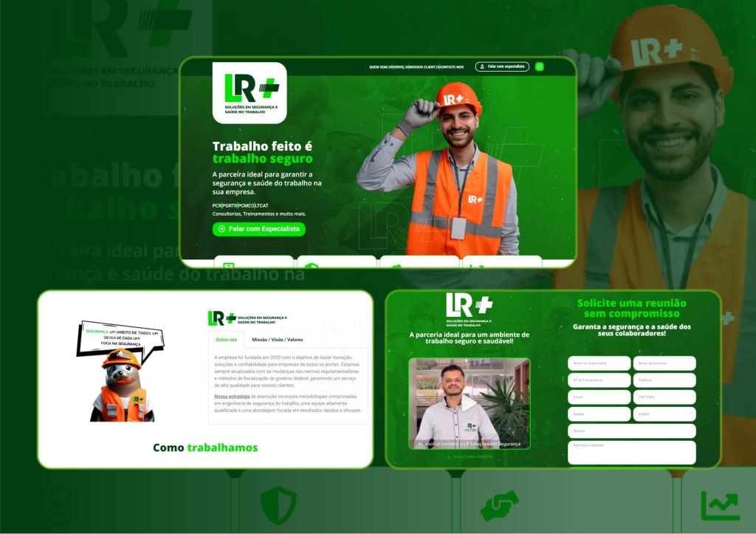Click the user icon on the specialist header button

482,66
